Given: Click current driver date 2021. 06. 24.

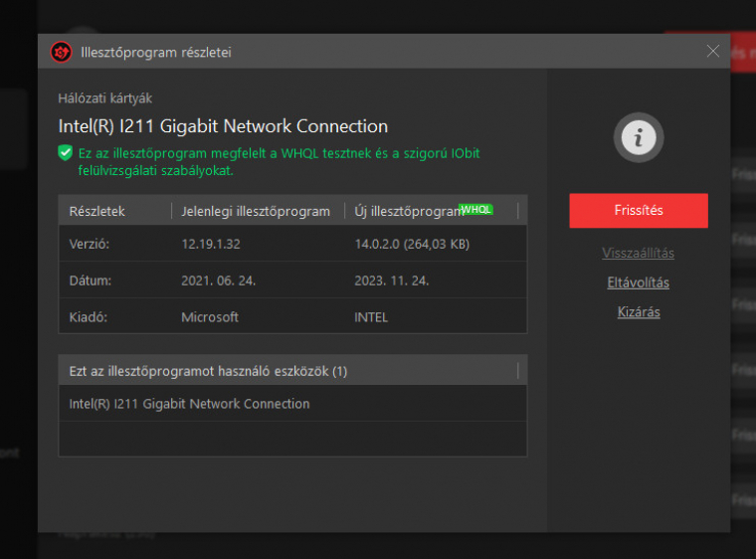Looking at the screenshot, I should pos(219,280).
